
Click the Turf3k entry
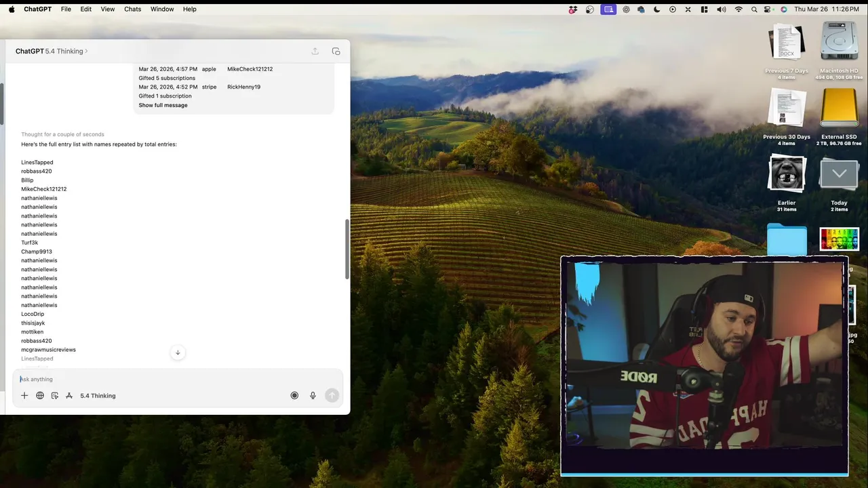pos(29,243)
